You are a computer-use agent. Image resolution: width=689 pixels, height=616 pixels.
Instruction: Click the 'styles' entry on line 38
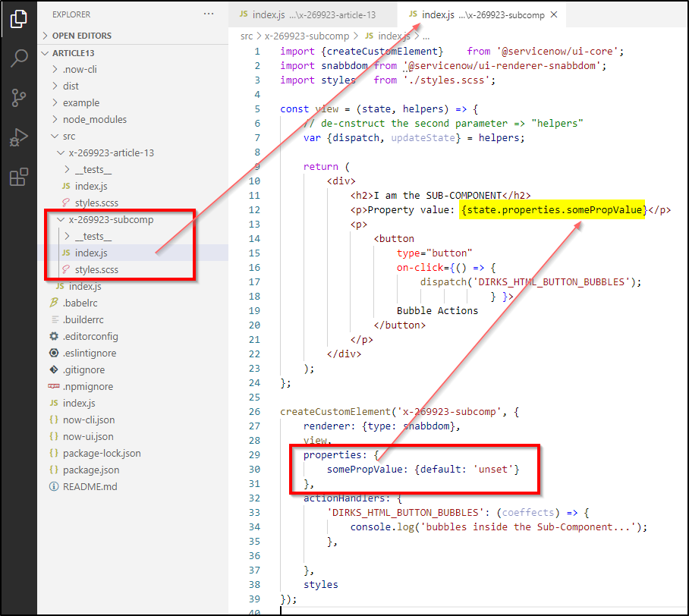tap(321, 585)
